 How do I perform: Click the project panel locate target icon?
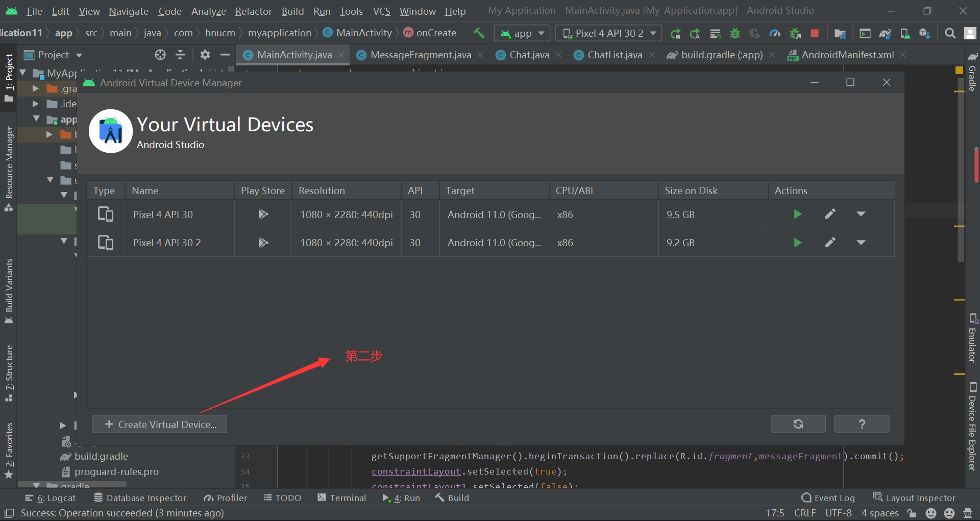pos(160,55)
